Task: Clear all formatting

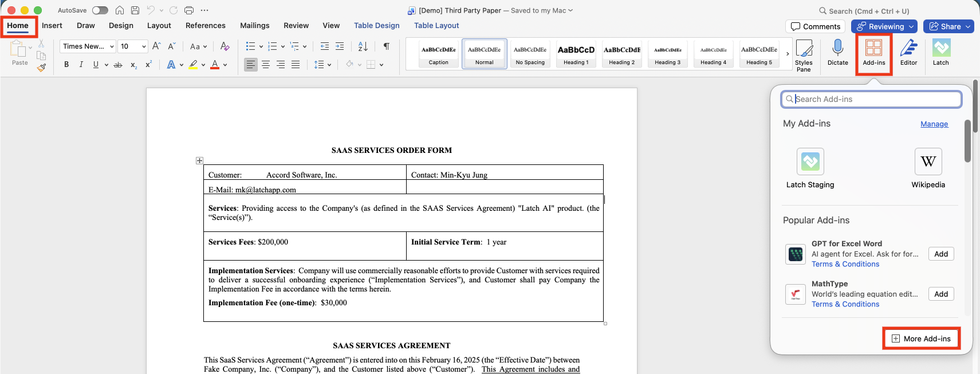Action: tap(225, 46)
